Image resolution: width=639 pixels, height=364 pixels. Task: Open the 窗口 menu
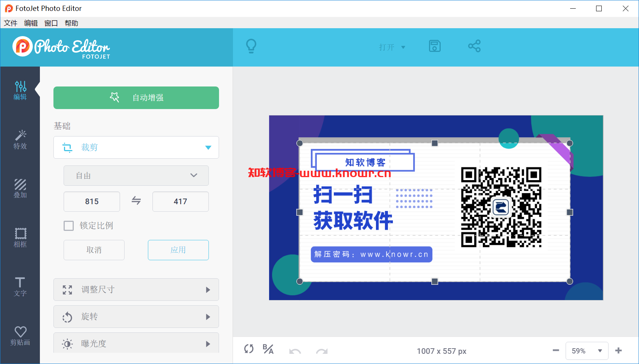click(51, 23)
